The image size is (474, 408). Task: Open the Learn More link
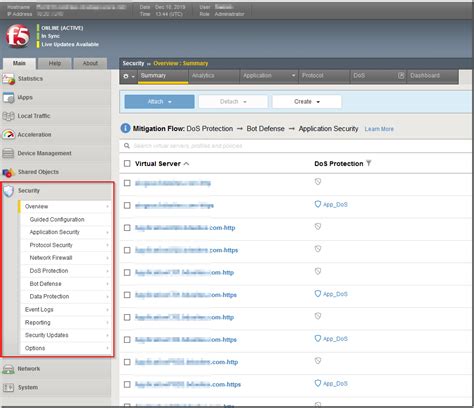coord(379,129)
